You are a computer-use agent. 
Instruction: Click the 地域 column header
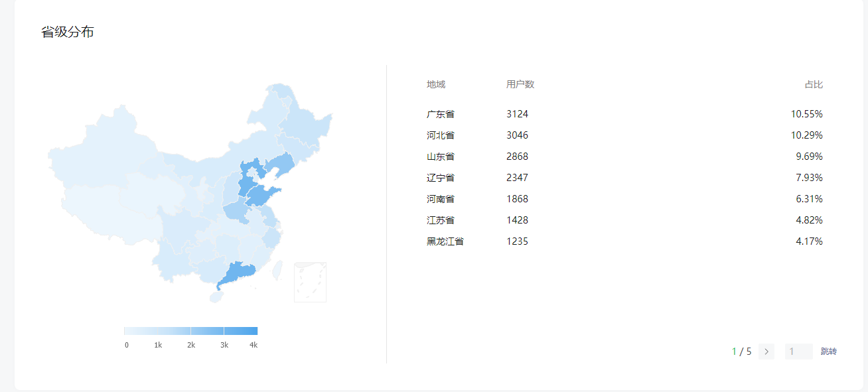pos(436,84)
